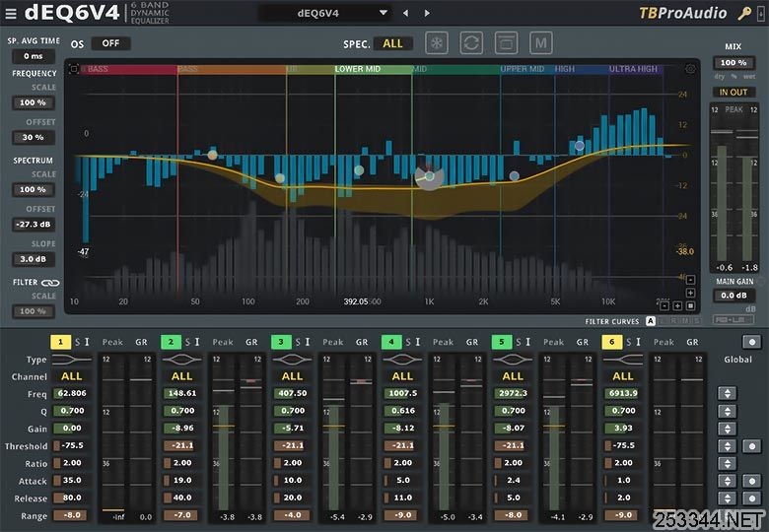Toggle filter curves A button

pyautogui.click(x=651, y=321)
